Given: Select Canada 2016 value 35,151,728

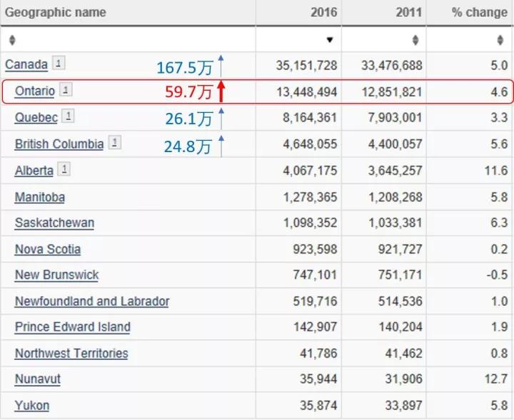Looking at the screenshot, I should pyautogui.click(x=306, y=66).
